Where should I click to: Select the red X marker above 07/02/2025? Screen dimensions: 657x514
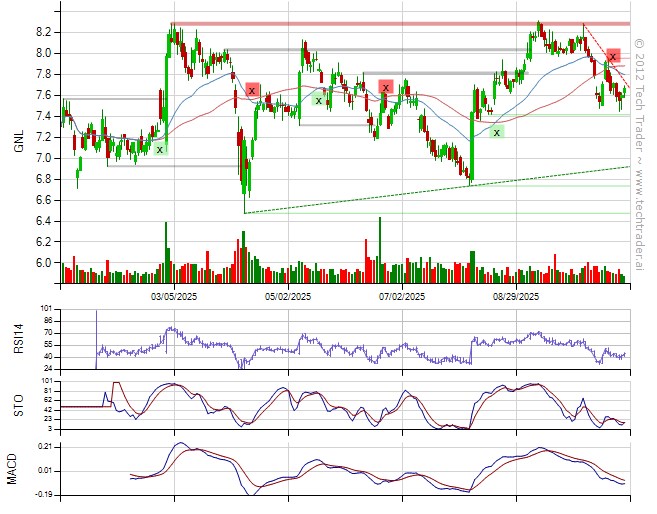(x=385, y=87)
